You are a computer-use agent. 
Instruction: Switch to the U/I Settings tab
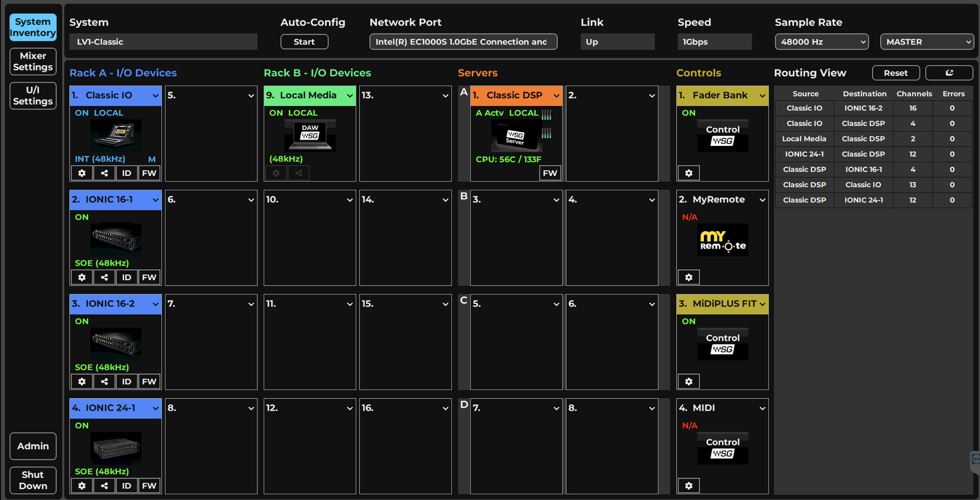tap(33, 96)
